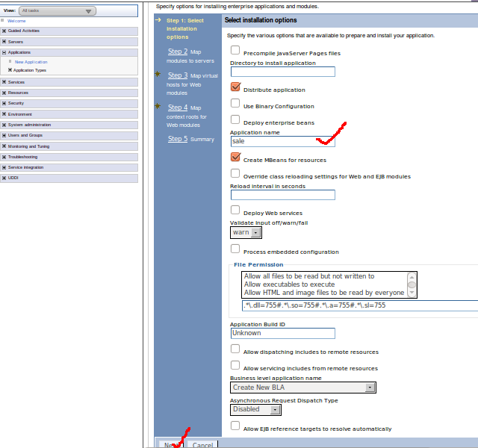Viewport: 478px width, 448px height.
Task: Click the Directory to install application field
Action: tap(283, 72)
